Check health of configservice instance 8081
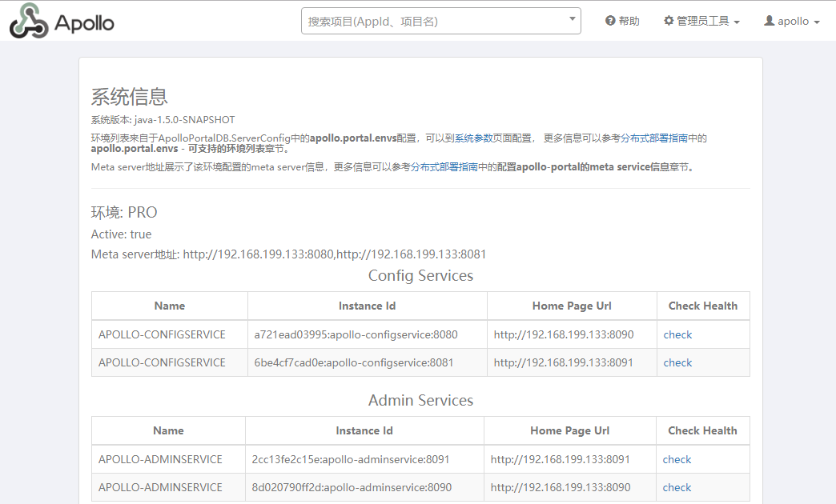This screenshot has width=836, height=504. (677, 363)
